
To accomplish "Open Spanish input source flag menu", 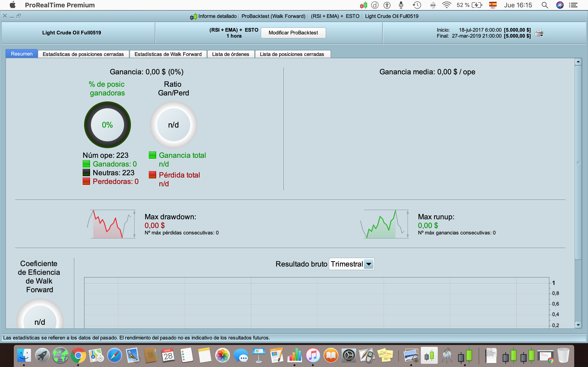I will pos(493,5).
